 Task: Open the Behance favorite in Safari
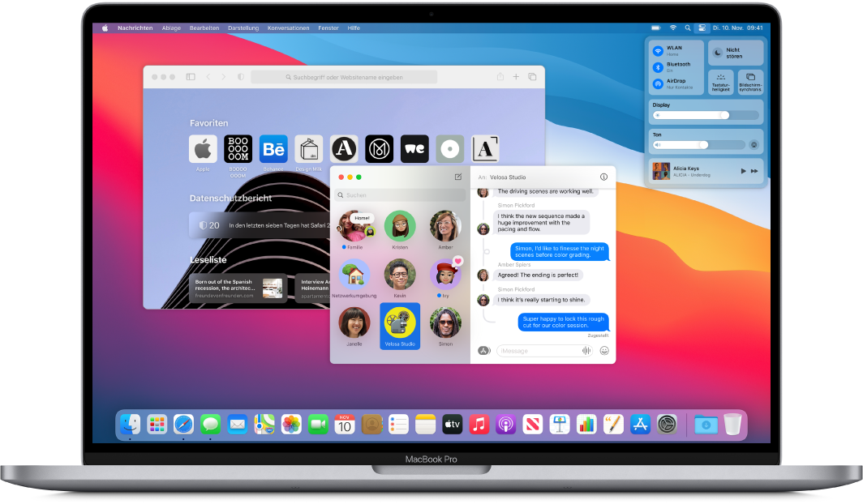point(274,148)
